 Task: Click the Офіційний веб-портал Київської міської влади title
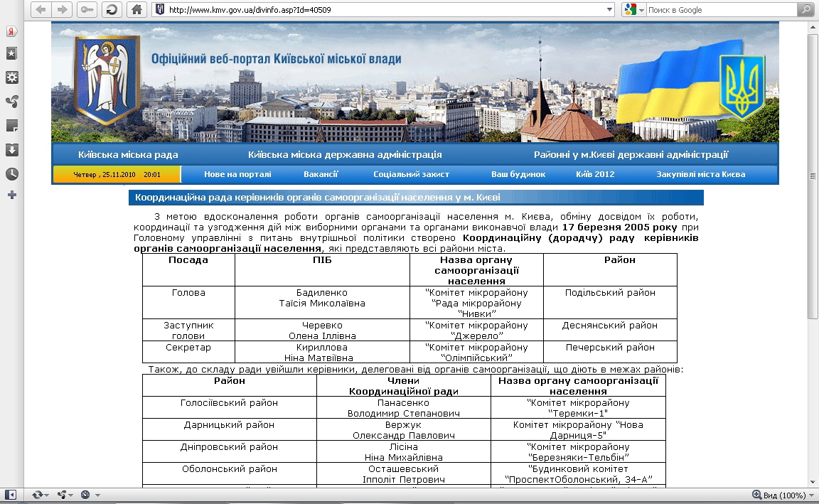pyautogui.click(x=277, y=58)
